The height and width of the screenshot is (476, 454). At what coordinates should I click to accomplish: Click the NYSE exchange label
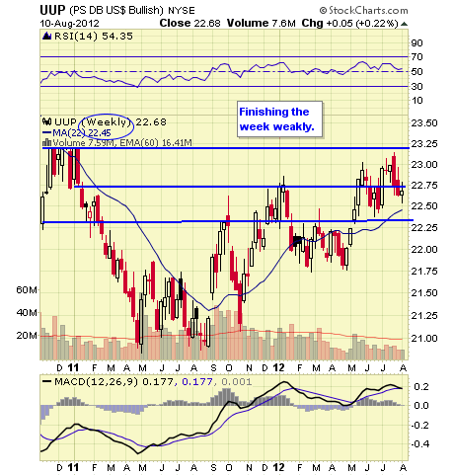[182, 11]
